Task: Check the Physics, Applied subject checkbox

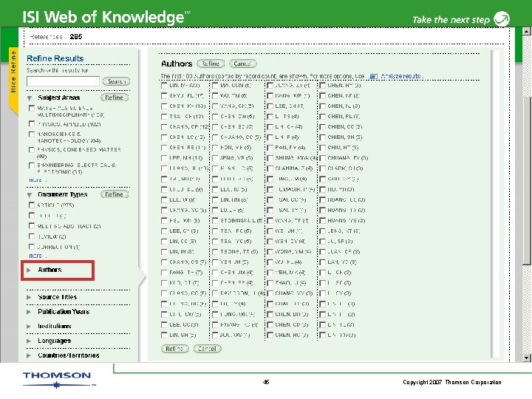Action: coord(32,124)
